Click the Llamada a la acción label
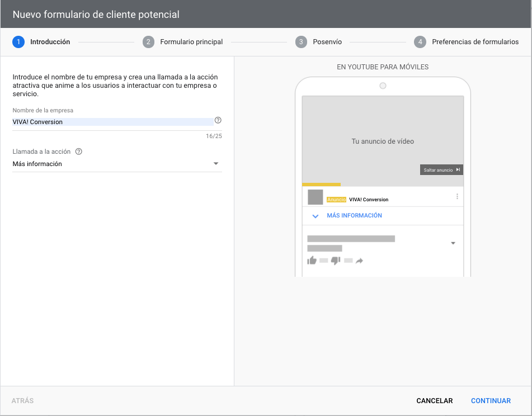The width and height of the screenshot is (532, 416). click(41, 152)
